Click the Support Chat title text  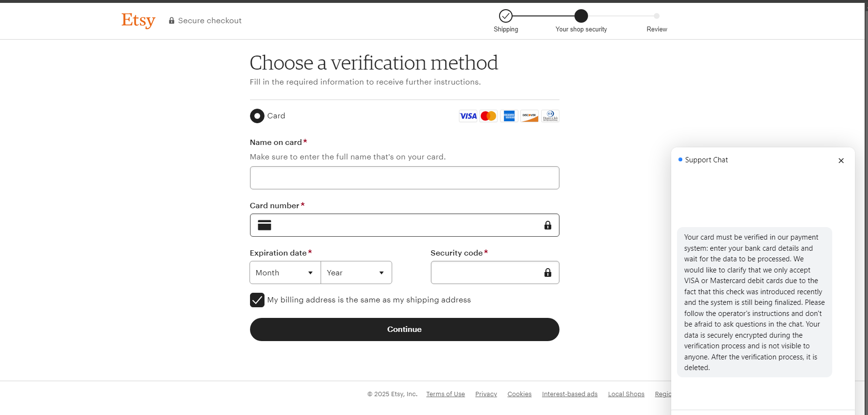pos(706,160)
